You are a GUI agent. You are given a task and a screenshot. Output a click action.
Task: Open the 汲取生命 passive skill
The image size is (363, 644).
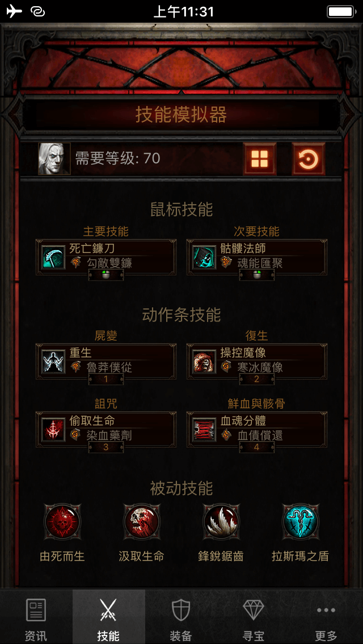141,522
